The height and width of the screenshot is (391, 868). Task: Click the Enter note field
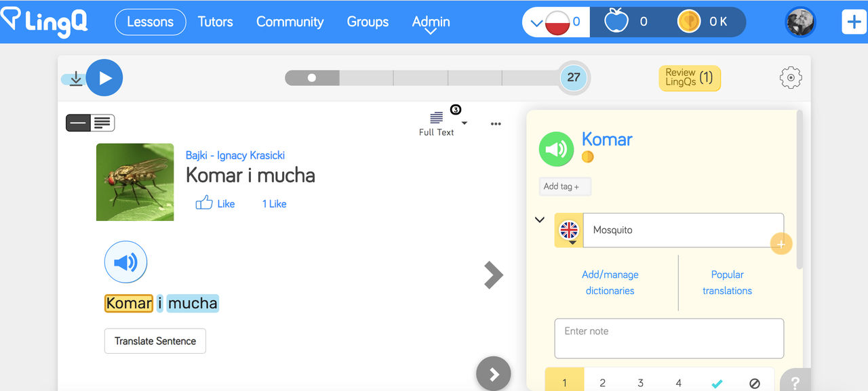669,338
